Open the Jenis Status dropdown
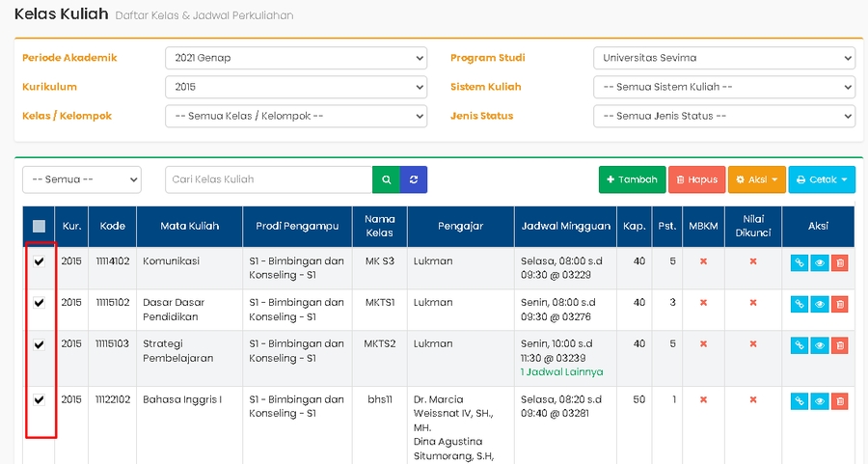 pyautogui.click(x=723, y=116)
